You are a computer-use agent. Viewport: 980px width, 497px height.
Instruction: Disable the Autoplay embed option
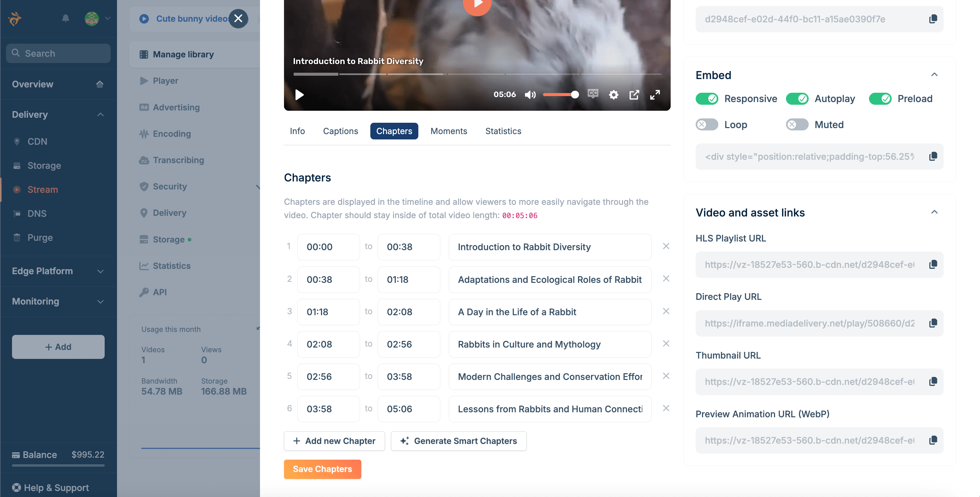(x=797, y=98)
